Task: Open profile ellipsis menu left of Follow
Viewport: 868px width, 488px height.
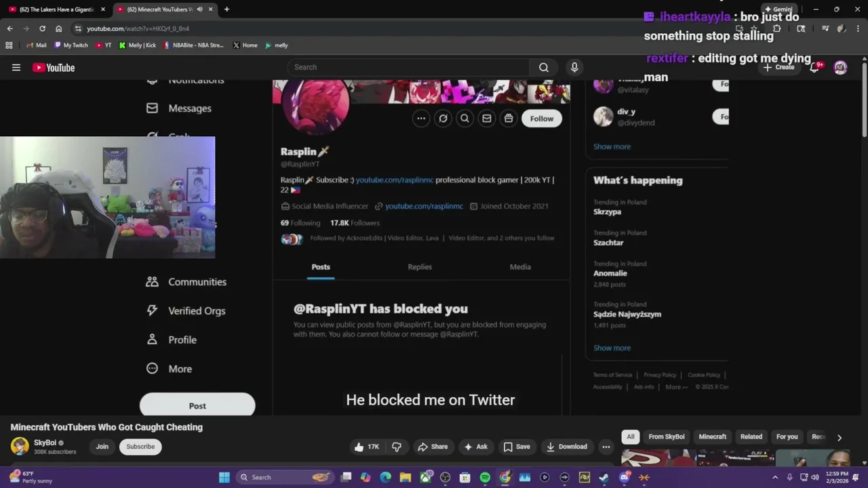Action: tap(421, 119)
